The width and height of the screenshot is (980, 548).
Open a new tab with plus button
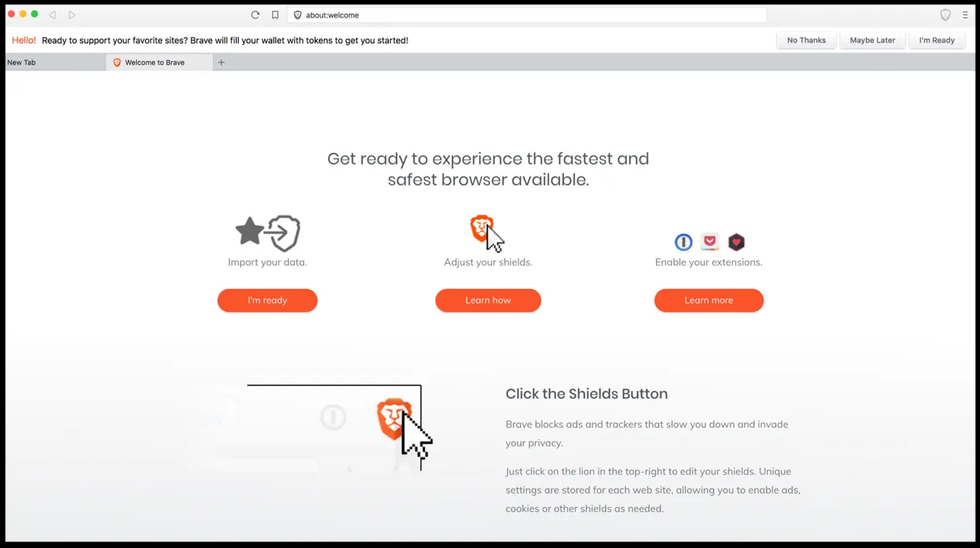221,63
